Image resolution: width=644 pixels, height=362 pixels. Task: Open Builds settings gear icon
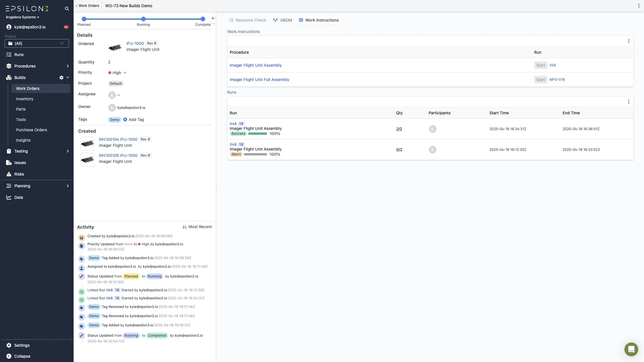coord(61,78)
